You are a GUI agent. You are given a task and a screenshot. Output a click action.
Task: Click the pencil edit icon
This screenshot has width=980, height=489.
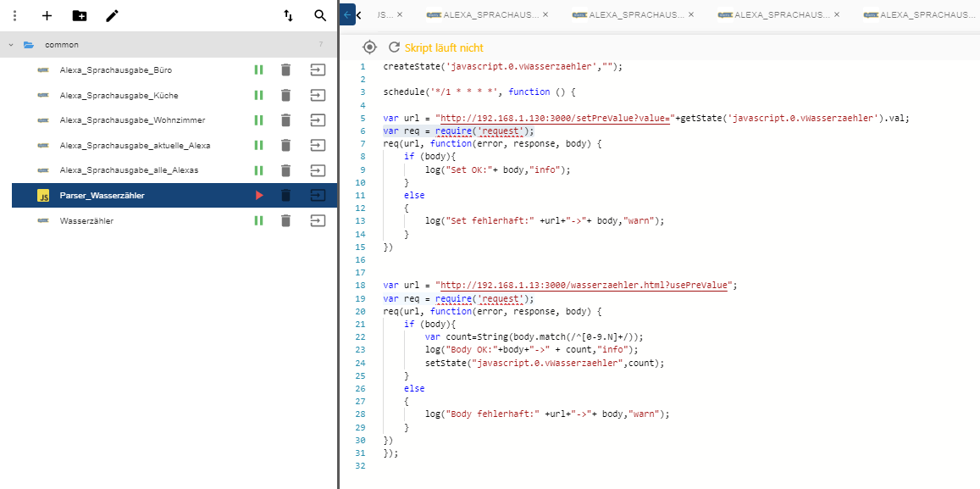pyautogui.click(x=112, y=15)
